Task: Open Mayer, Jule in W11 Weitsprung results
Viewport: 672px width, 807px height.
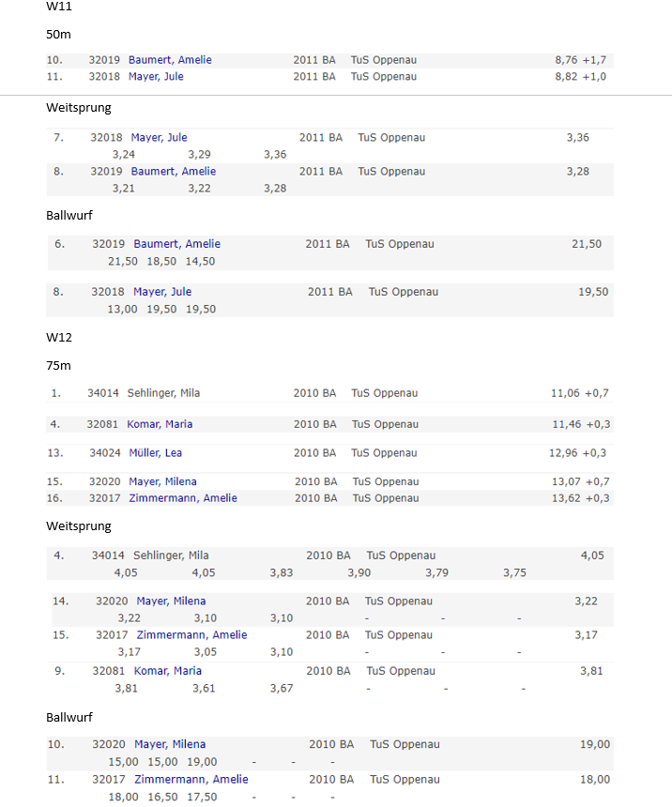Action: [x=159, y=138]
